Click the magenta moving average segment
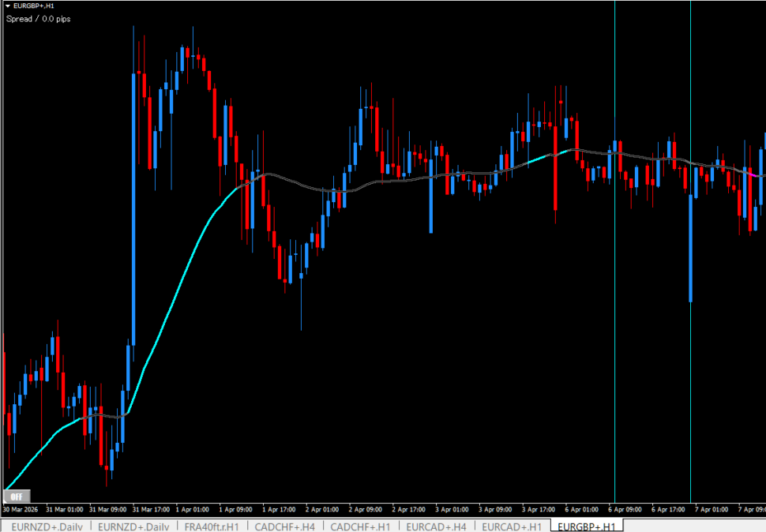 [x=753, y=174]
